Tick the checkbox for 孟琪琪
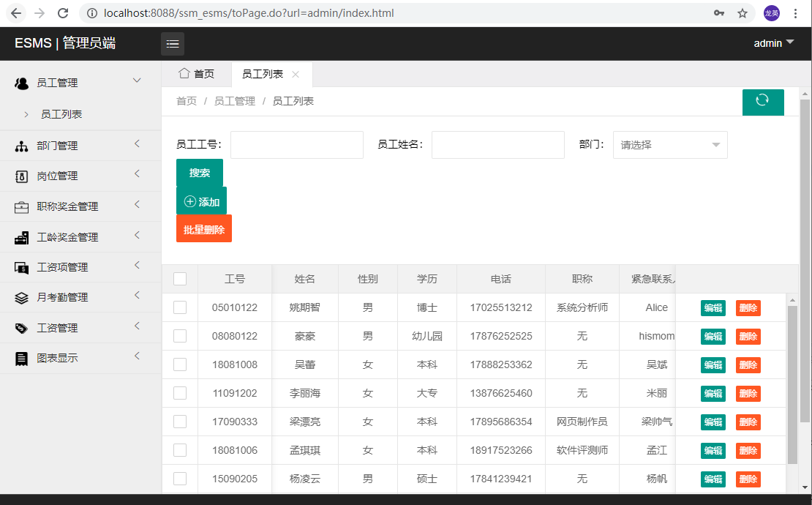812x505 pixels. coord(180,450)
